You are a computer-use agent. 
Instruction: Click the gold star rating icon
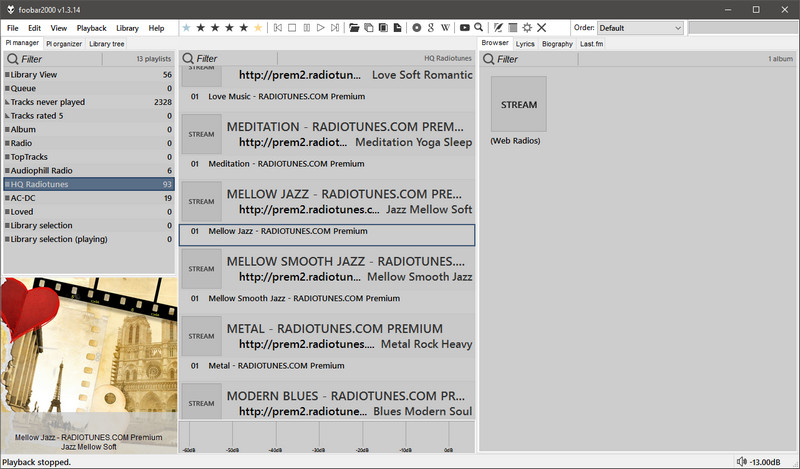click(258, 28)
